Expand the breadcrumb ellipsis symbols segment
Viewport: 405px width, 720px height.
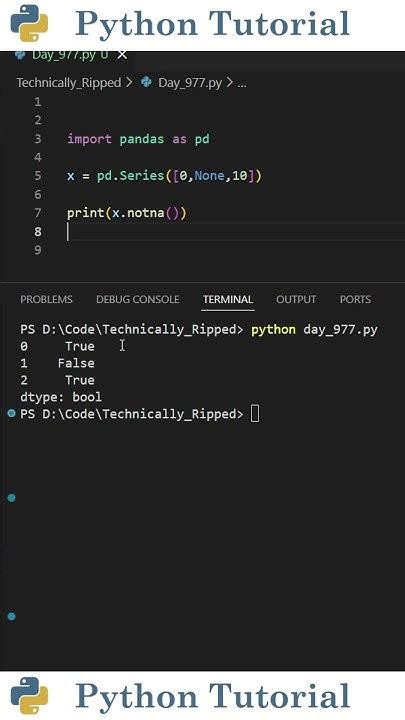(x=242, y=84)
